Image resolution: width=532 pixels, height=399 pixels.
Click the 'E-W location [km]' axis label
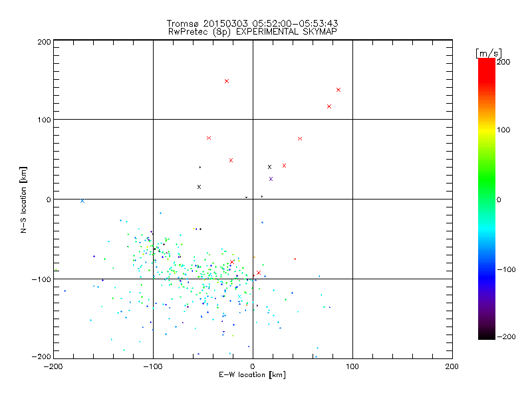(x=252, y=375)
